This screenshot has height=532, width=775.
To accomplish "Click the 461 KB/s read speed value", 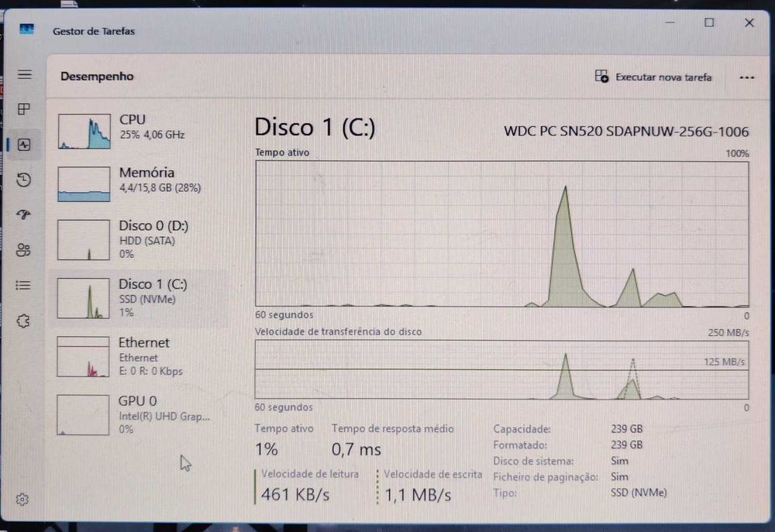I will pos(295,495).
